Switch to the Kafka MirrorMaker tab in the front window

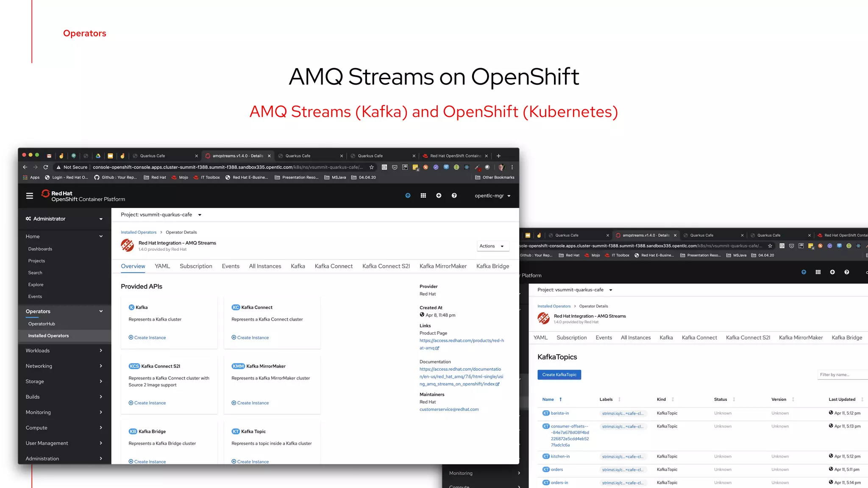coord(443,266)
